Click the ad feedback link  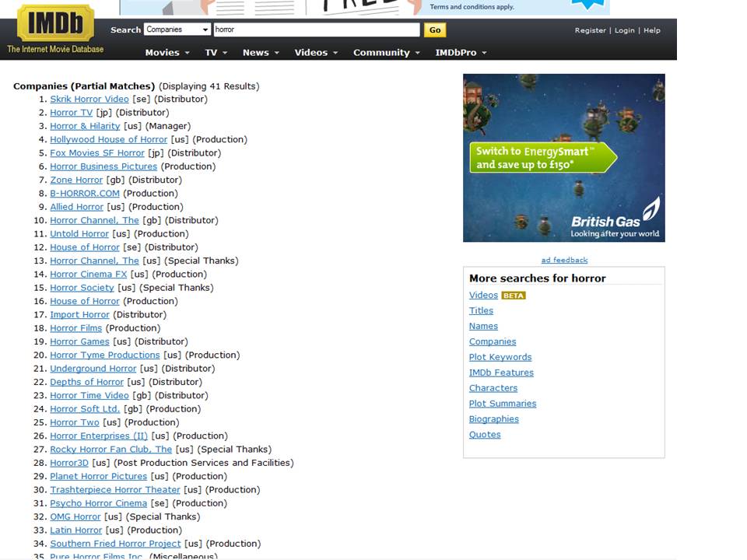point(564,260)
